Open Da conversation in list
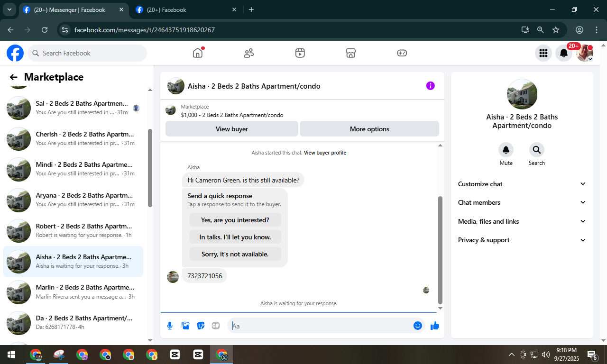Image resolution: width=607 pixels, height=364 pixels. [74, 323]
